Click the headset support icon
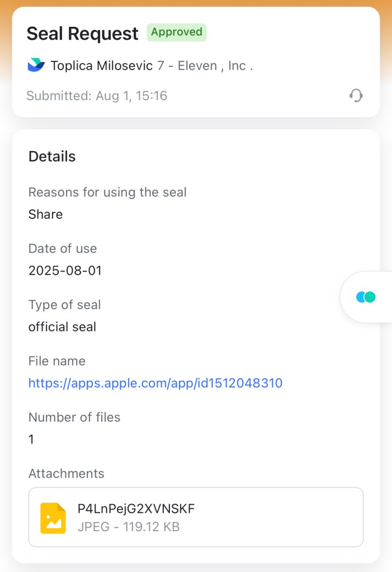 tap(356, 96)
